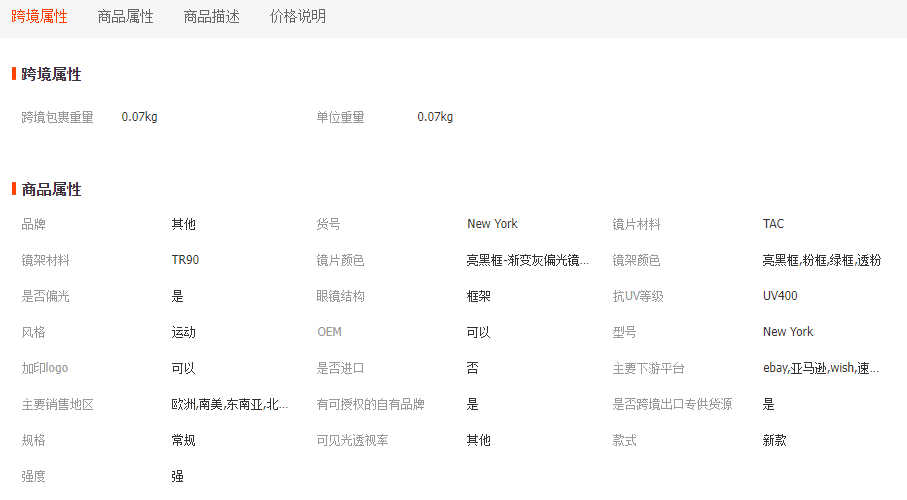This screenshot has height=500, width=907.
Task: Click the truncated 镜片颜色 value text
Action: [x=527, y=260]
